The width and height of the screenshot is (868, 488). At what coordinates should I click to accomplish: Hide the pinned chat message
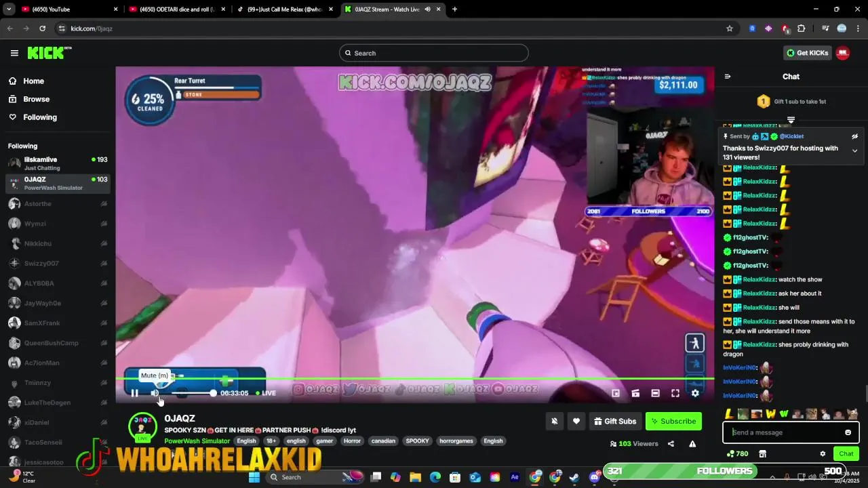point(854,136)
